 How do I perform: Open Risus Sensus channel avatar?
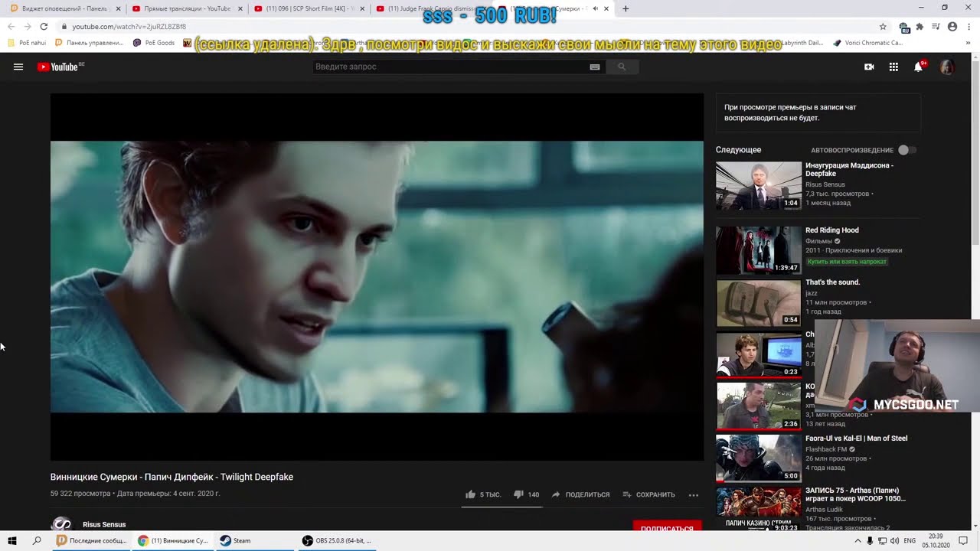pos(61,525)
